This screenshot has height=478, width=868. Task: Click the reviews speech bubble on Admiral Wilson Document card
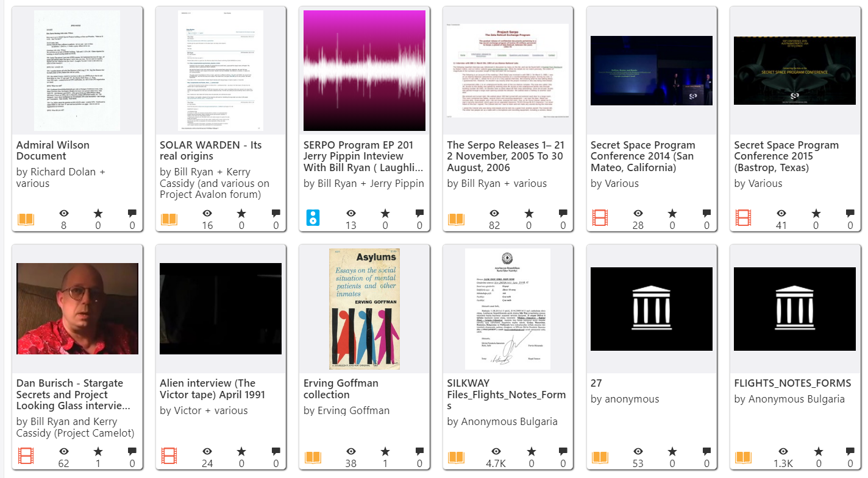[132, 213]
